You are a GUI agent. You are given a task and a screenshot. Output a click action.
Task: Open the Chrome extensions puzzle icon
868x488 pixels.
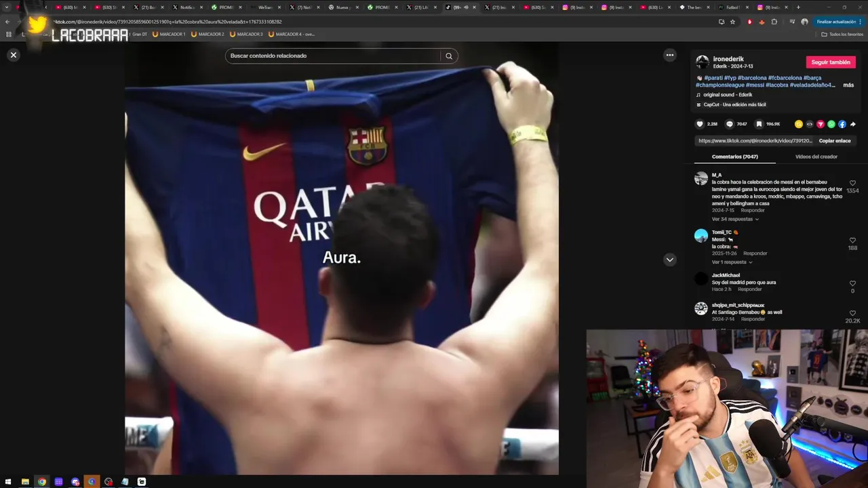774,22
